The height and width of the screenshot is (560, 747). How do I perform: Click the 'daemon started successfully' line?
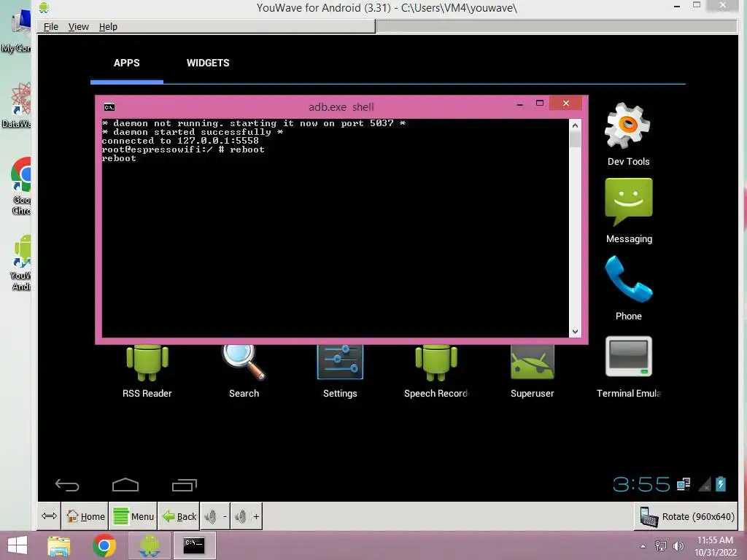pyautogui.click(x=193, y=132)
